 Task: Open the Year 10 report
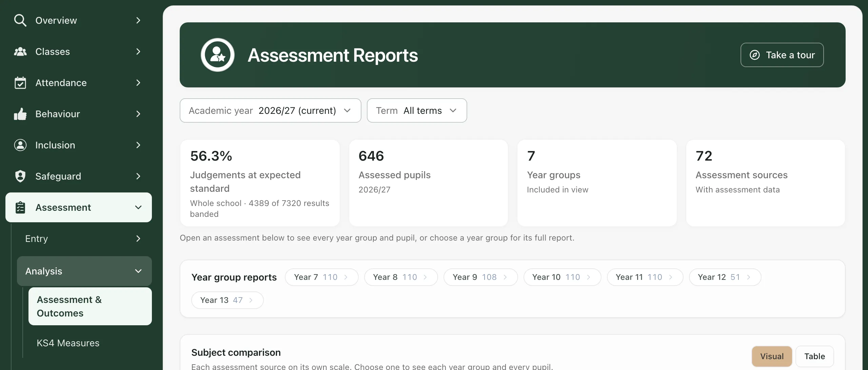(562, 277)
